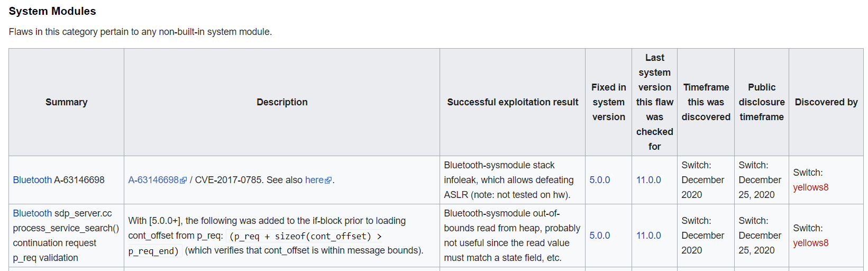The height and width of the screenshot is (271, 868).
Task: Open the A-63146698 external link
Action: click(x=153, y=180)
